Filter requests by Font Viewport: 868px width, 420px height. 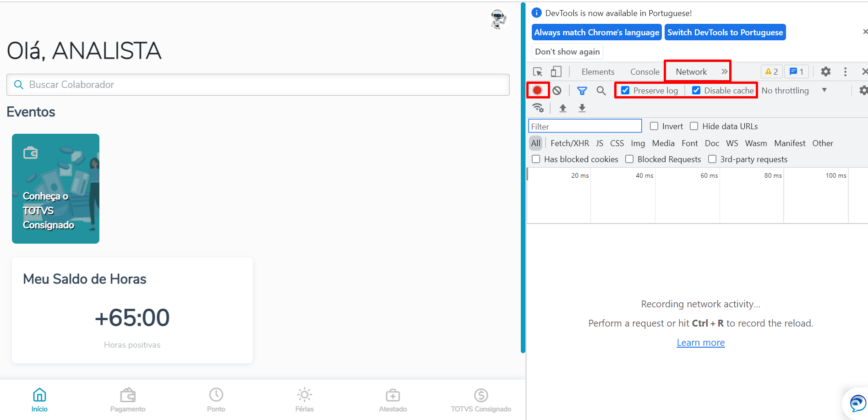(x=690, y=143)
